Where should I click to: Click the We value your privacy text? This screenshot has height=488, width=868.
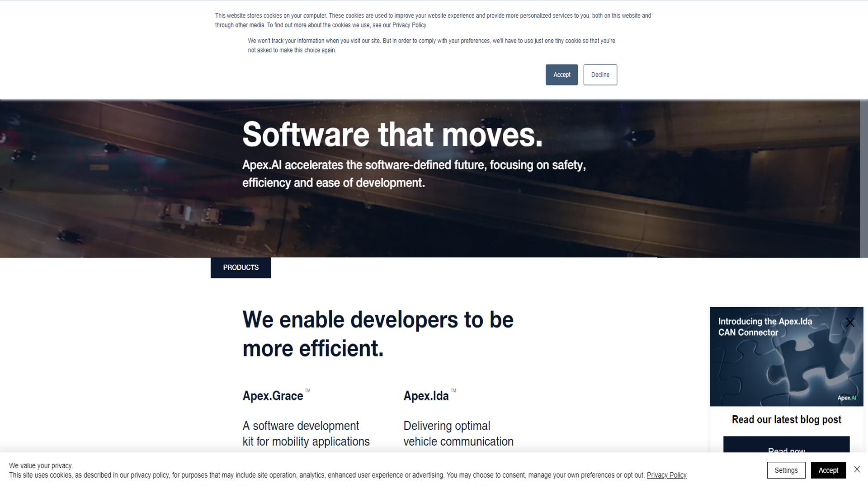[x=40, y=465]
